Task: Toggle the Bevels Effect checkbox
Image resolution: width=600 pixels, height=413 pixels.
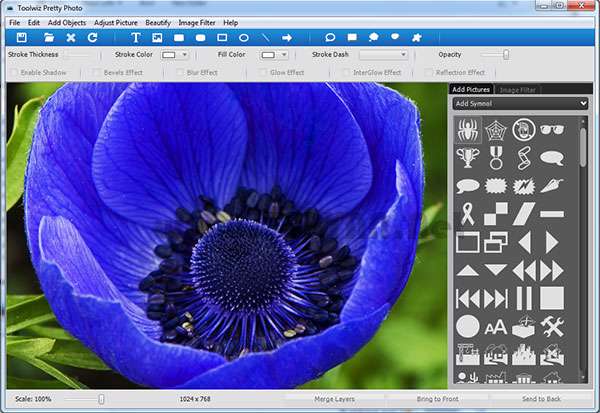Action: pos(97,72)
